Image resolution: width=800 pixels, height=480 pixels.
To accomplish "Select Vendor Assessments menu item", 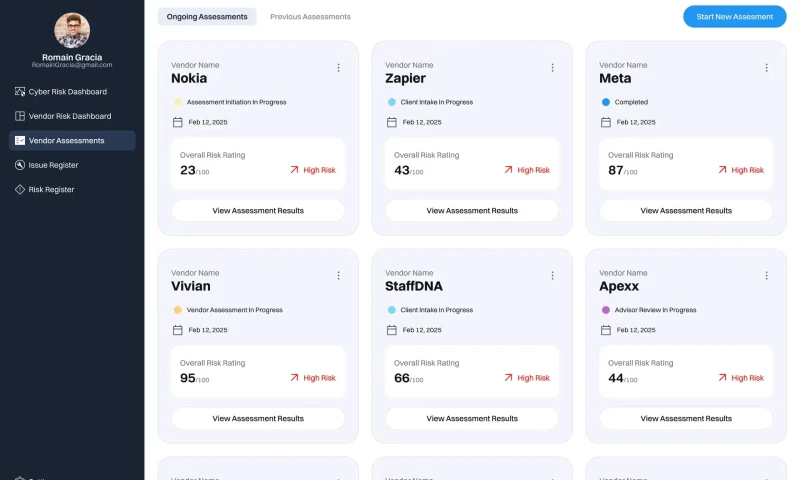I will [72, 141].
